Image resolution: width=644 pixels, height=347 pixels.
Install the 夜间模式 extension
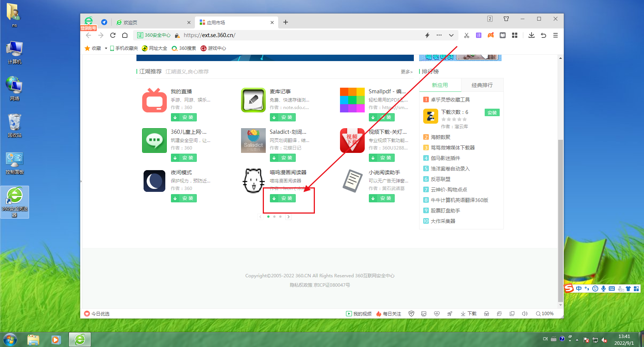point(184,198)
